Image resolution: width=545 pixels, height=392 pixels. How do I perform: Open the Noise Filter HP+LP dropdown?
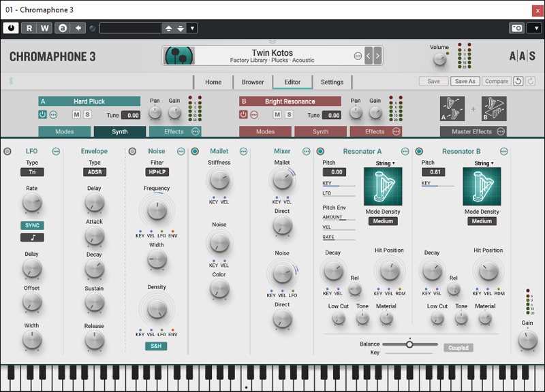coord(156,173)
